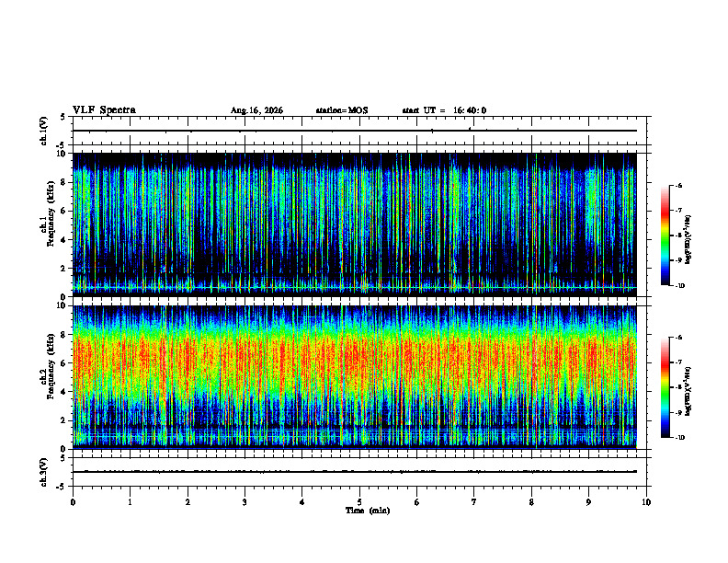Click the red-orange ch.2 spectrogram panel
Screen dimensions: 728x563
pyautogui.click(x=355, y=377)
